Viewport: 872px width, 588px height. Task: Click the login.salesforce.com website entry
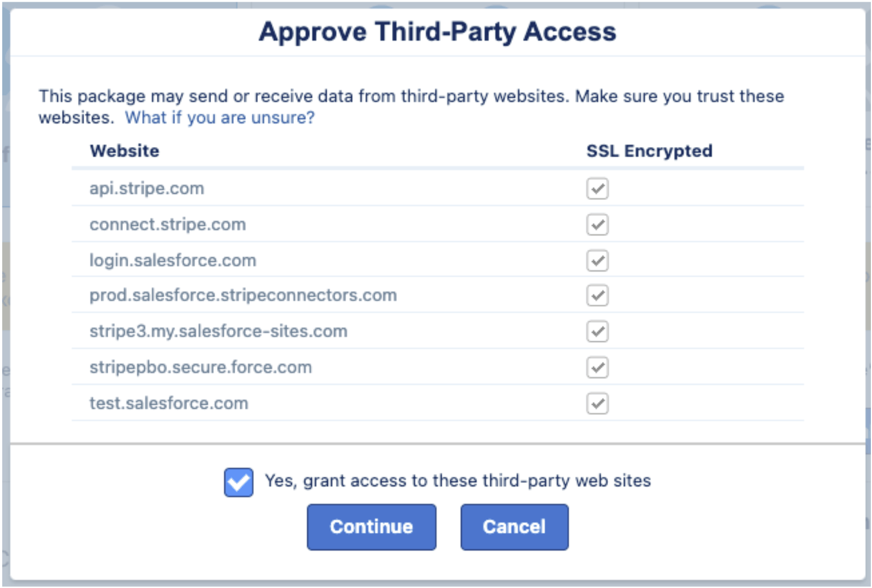tap(173, 261)
